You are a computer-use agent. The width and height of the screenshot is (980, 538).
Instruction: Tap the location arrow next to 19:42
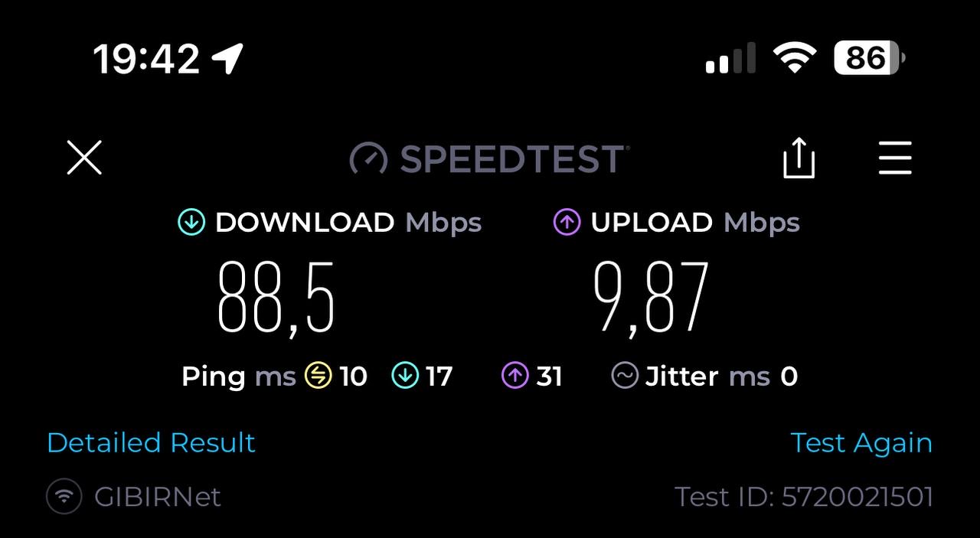pos(227,58)
